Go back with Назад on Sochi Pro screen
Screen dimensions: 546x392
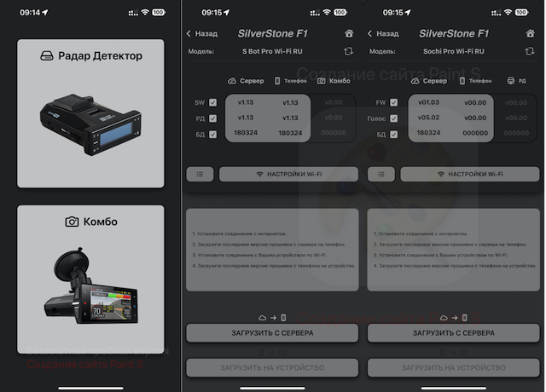click(x=383, y=34)
